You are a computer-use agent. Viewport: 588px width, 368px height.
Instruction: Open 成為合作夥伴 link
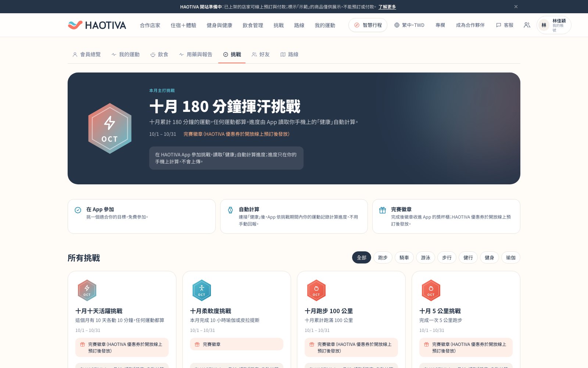tap(470, 25)
